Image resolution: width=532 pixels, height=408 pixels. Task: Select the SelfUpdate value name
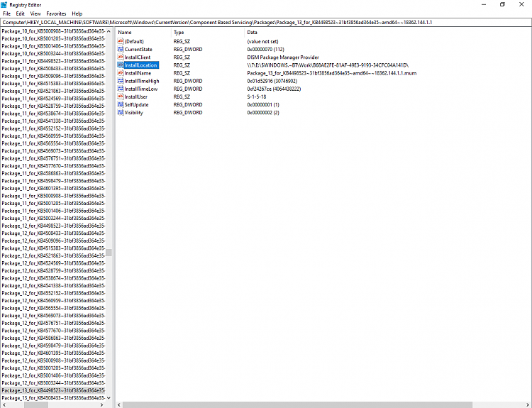(136, 104)
